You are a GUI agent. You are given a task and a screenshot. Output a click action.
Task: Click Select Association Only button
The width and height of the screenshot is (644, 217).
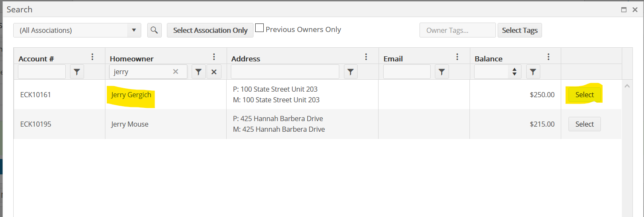click(210, 30)
